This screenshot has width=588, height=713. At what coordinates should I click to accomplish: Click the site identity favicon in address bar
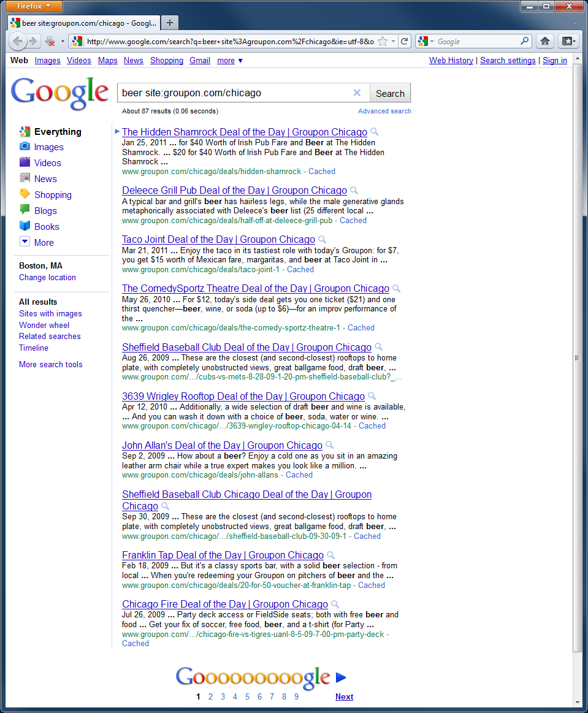pos(77,41)
